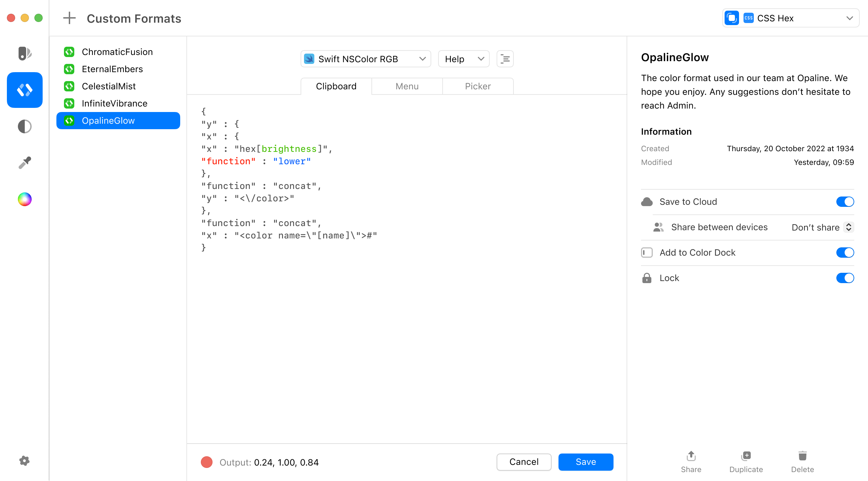Select CelestialMist in the formats list

pyautogui.click(x=118, y=86)
